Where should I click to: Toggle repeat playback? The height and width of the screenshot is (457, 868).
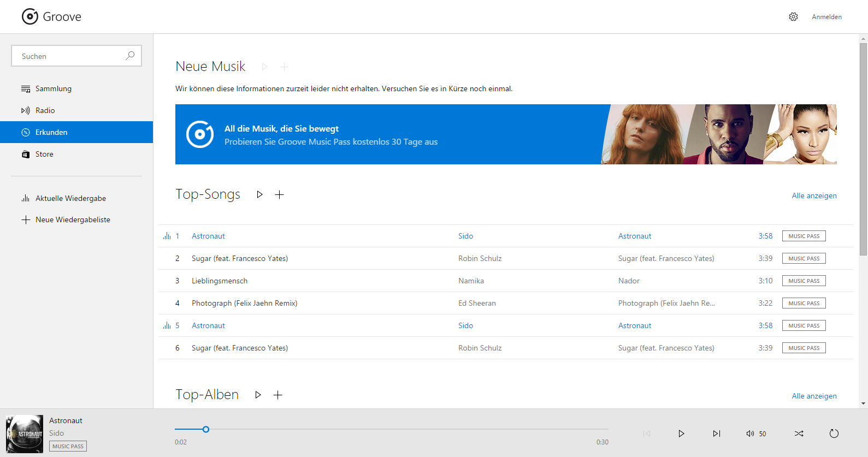pos(834,434)
